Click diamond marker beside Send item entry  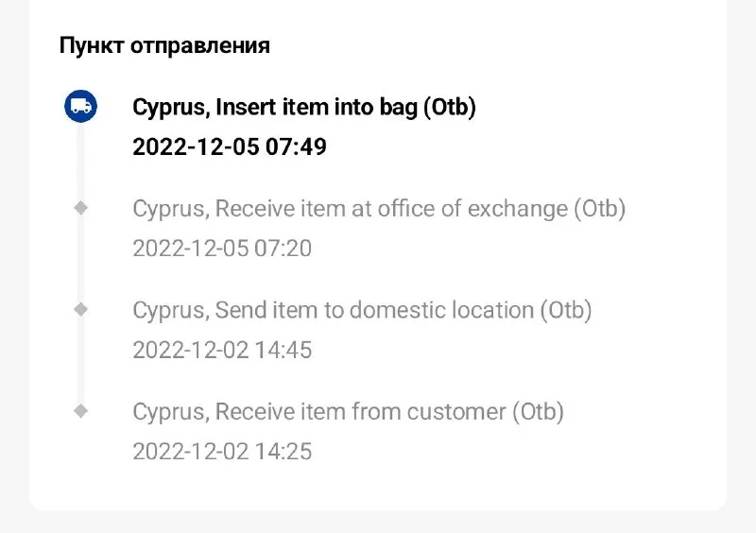pos(81,309)
